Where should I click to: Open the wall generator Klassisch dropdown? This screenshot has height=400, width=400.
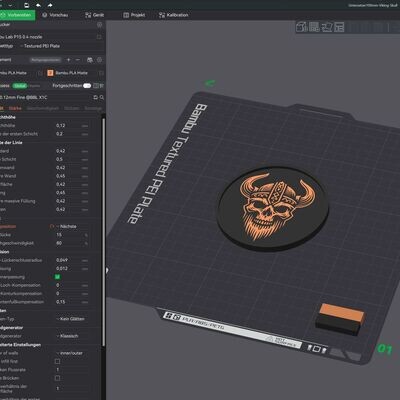[72, 336]
